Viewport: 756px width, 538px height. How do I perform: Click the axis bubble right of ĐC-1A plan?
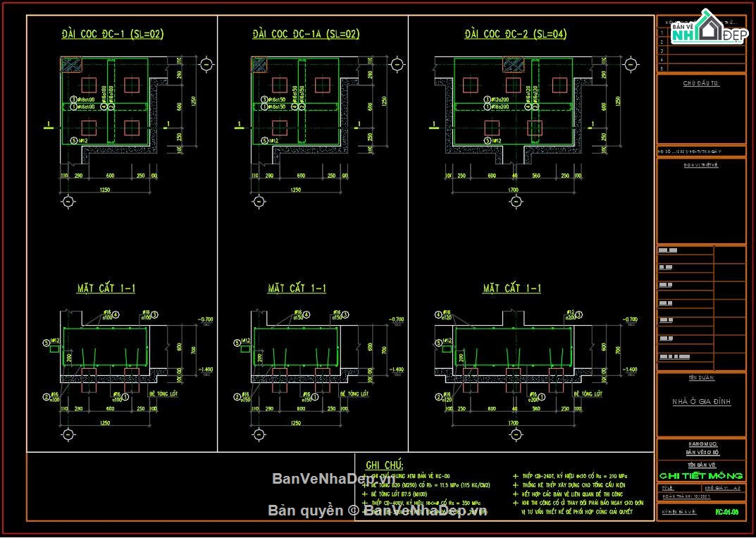pyautogui.click(x=397, y=65)
